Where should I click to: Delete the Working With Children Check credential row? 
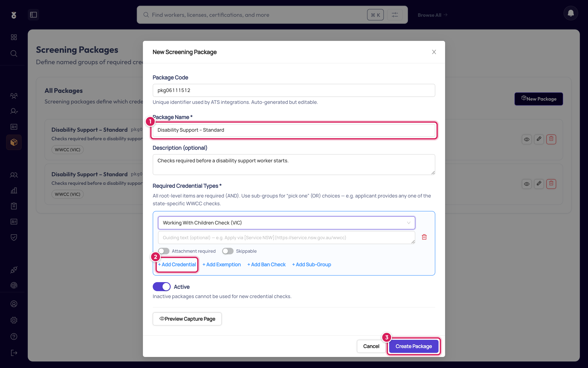(x=424, y=237)
